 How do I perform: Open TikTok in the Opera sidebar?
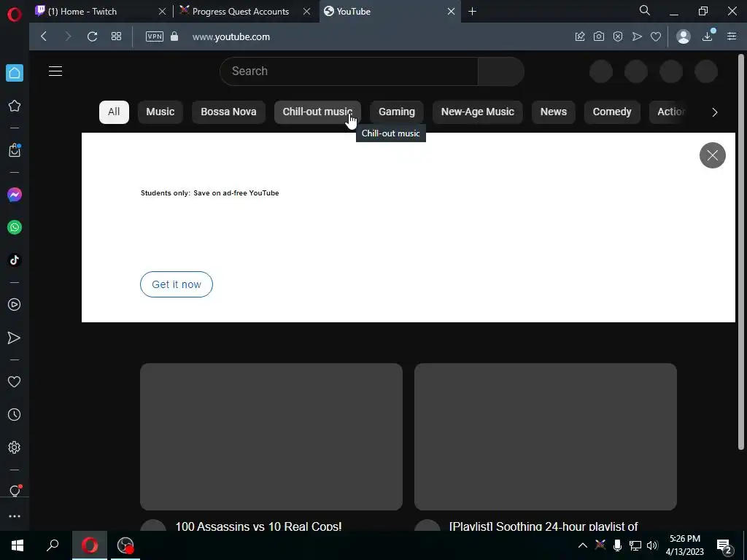[15, 260]
